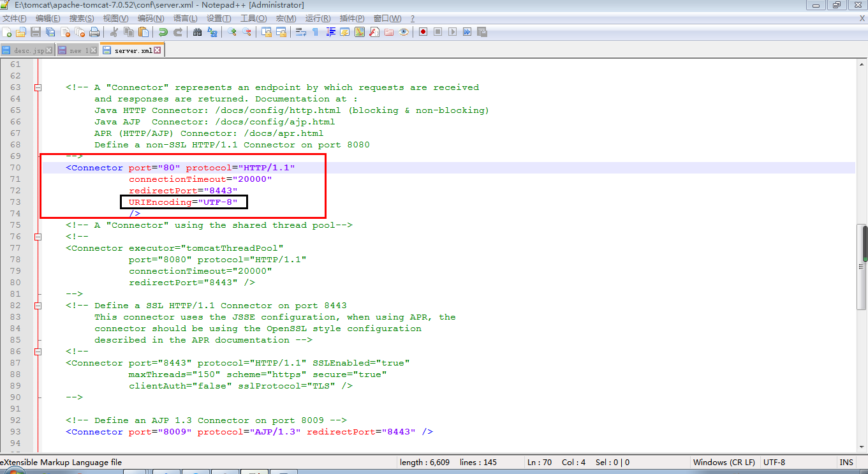Open the 视图(V) menu
Screen dimensions: 868x474
point(115,19)
